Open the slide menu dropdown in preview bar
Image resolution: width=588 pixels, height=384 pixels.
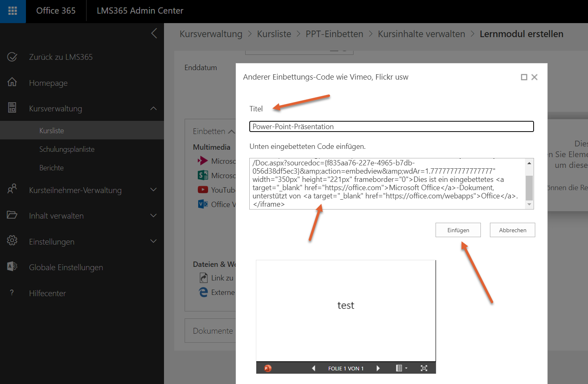[x=401, y=368]
